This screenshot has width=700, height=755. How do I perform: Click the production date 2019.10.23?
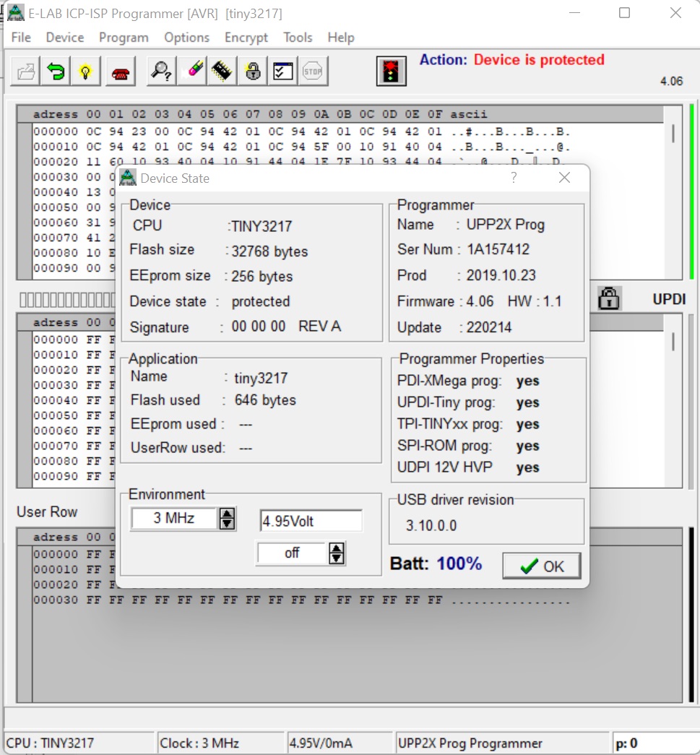click(x=501, y=275)
